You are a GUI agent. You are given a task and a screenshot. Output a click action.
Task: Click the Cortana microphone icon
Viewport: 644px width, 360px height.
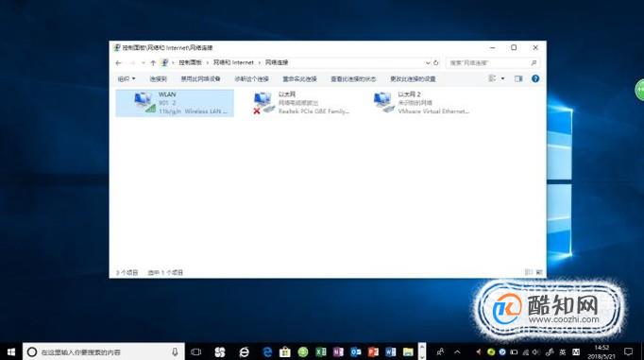[175, 351]
